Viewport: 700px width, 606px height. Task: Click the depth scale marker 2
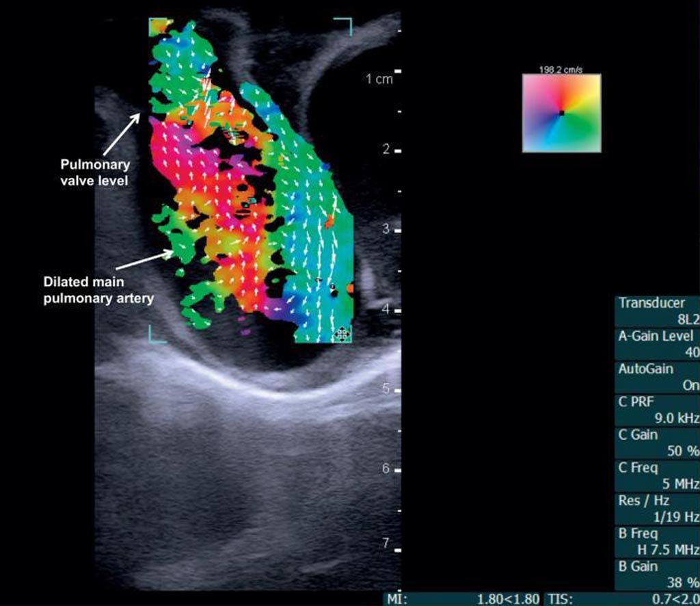pyautogui.click(x=386, y=149)
